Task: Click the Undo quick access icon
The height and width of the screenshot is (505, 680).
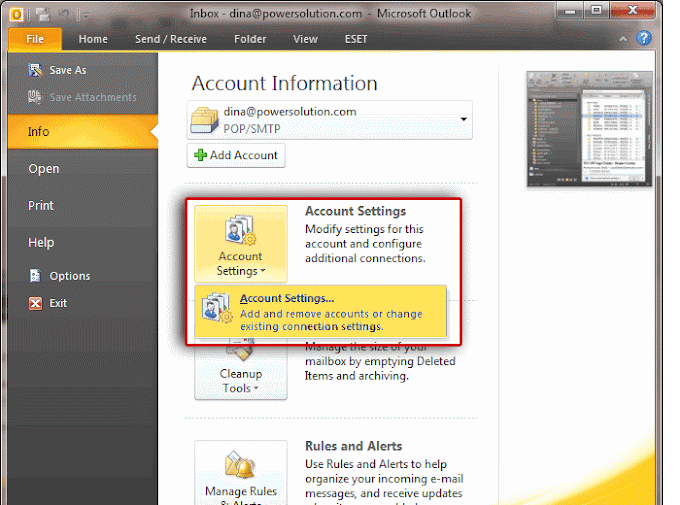Action: pyautogui.click(x=64, y=14)
